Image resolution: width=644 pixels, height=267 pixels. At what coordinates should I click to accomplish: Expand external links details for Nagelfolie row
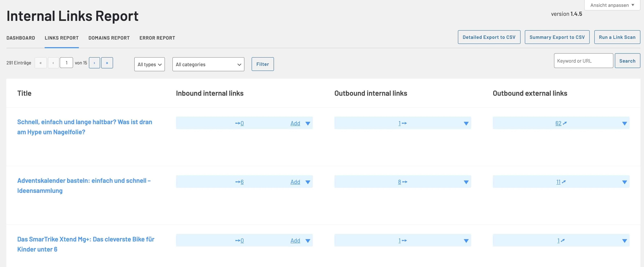(x=625, y=123)
